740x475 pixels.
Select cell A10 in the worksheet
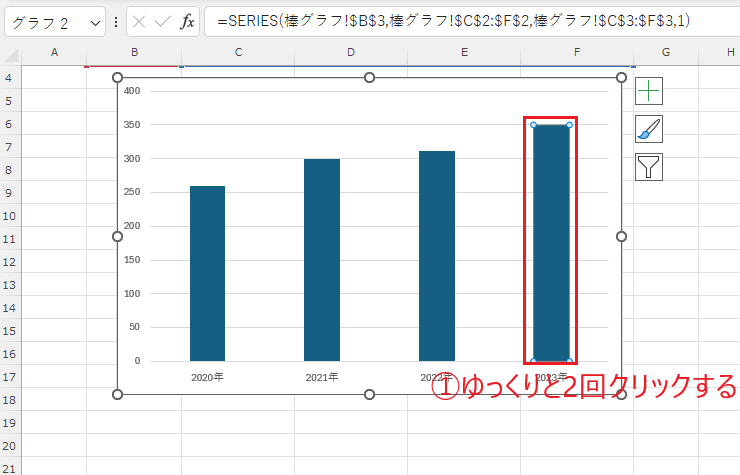(54, 216)
